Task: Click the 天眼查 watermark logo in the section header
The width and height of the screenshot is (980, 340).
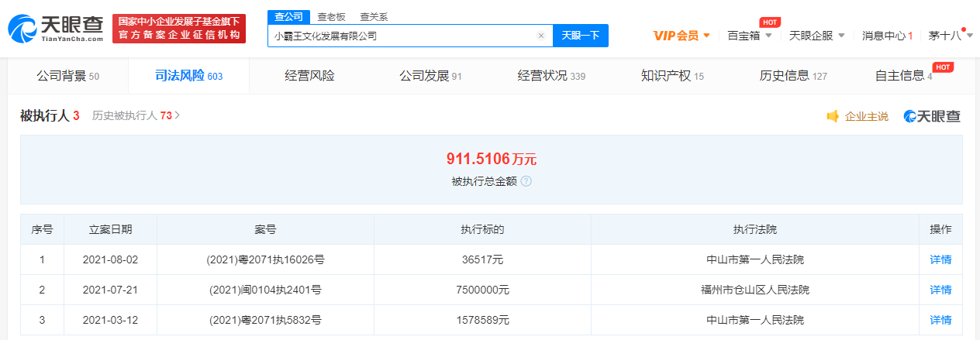Action: pos(932,116)
